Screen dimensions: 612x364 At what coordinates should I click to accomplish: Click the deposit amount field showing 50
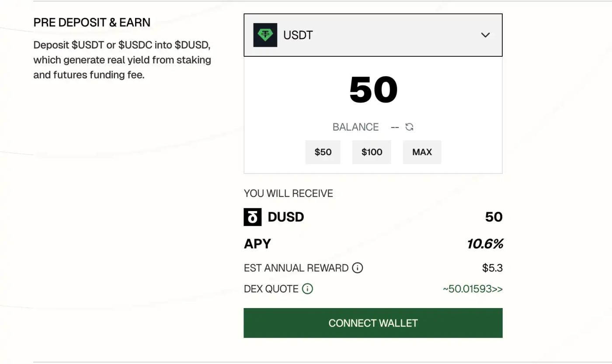373,90
